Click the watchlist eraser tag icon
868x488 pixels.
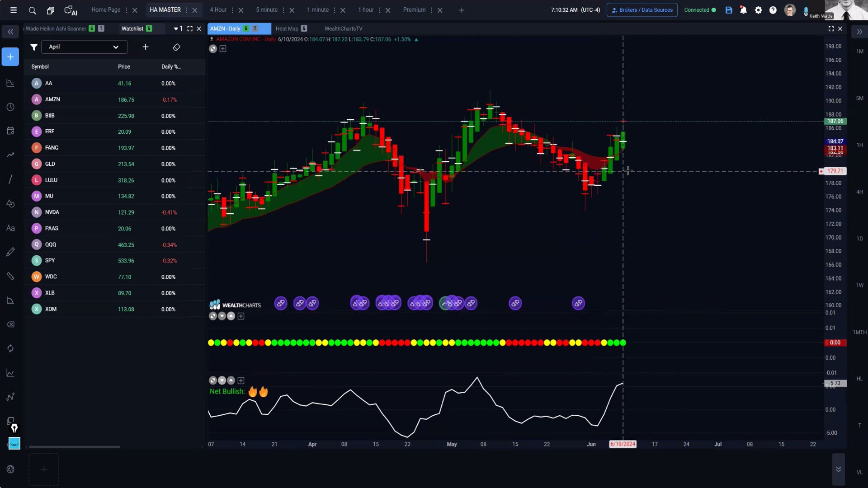point(176,47)
